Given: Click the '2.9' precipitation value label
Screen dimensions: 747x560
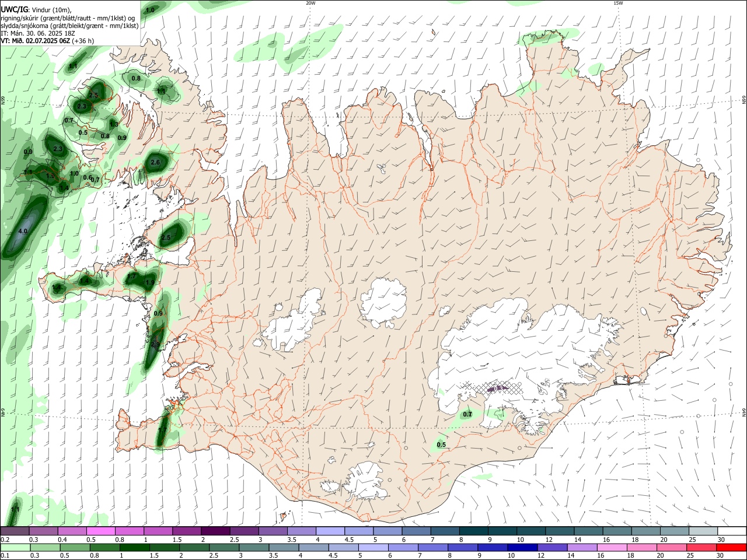Looking at the screenshot, I should [x=155, y=345].
